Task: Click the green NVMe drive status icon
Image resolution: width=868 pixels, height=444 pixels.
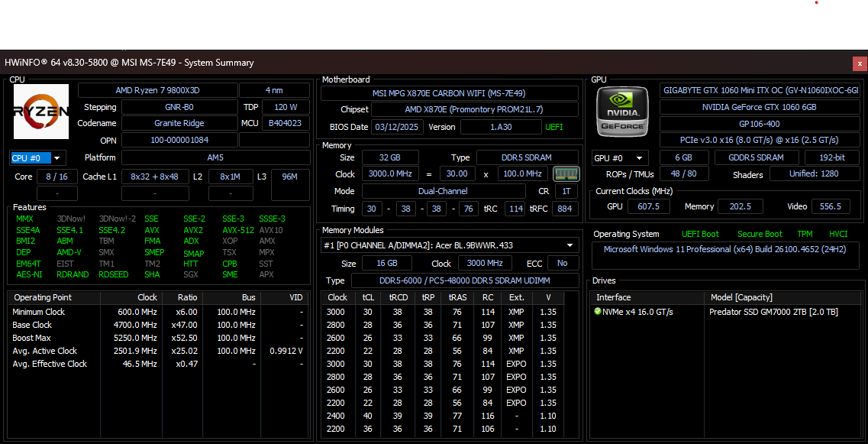Action: click(598, 312)
